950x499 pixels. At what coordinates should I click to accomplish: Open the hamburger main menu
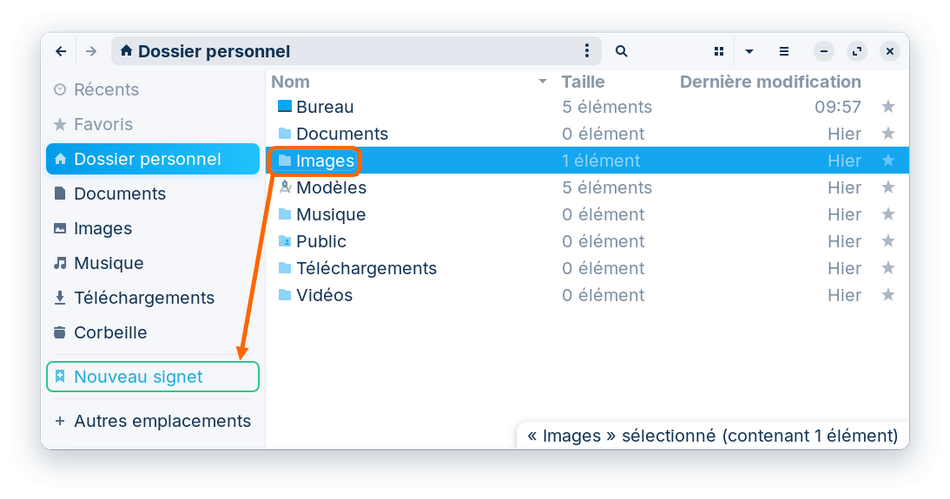coord(784,51)
